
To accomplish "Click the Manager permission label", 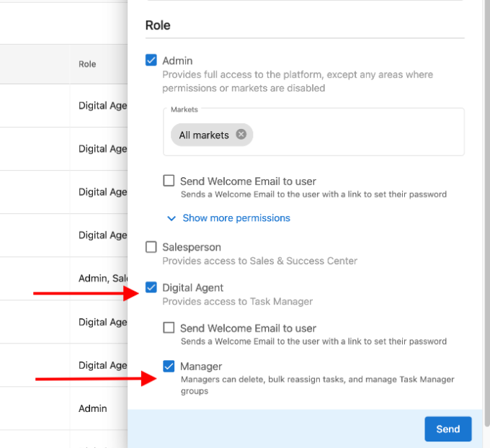I will pyautogui.click(x=201, y=366).
